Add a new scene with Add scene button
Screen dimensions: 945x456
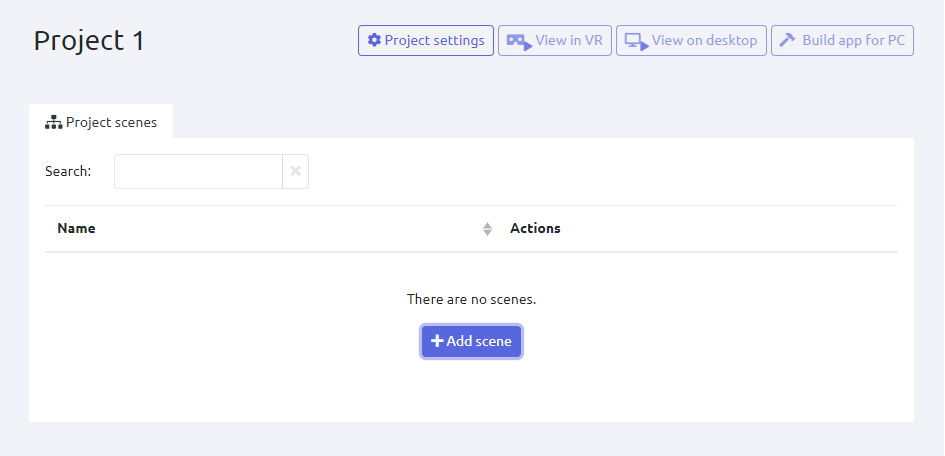tap(472, 341)
